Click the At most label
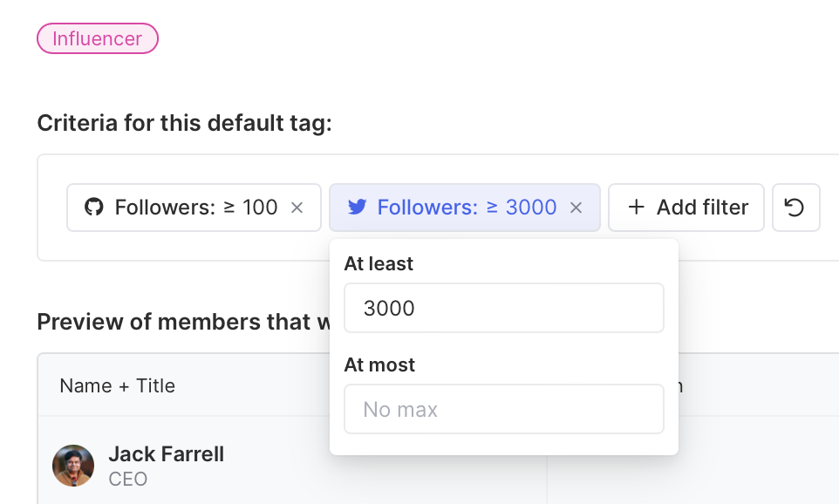Viewport: 839px width, 504px height. coord(379,364)
